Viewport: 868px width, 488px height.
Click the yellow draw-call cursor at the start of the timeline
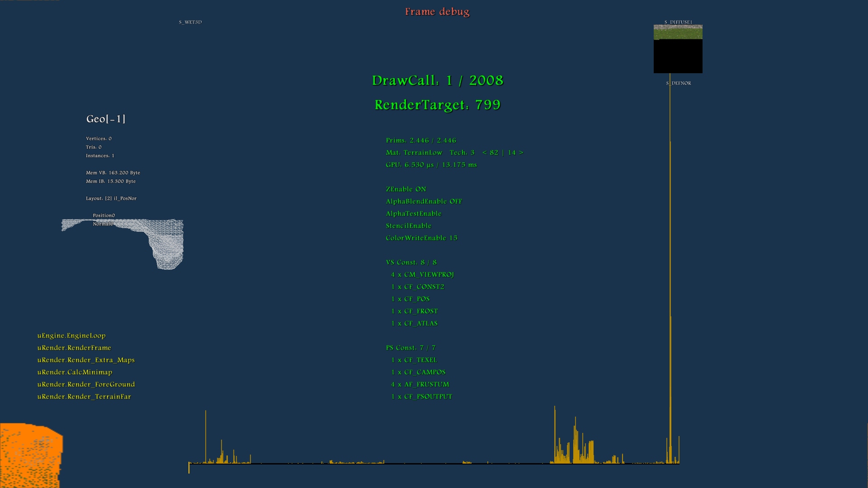[189, 468]
